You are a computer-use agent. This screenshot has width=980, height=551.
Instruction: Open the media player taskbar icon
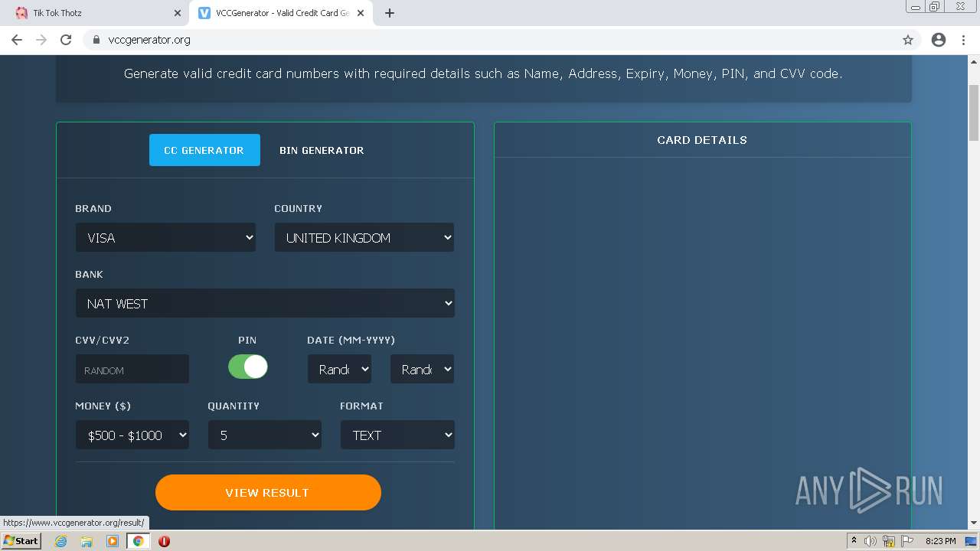point(113,541)
